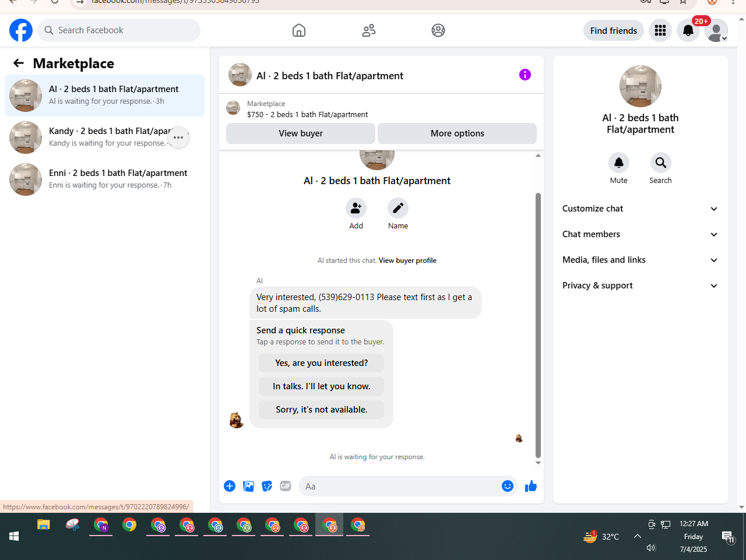Expand the Privacy & support section
The image size is (746, 560).
pos(640,286)
